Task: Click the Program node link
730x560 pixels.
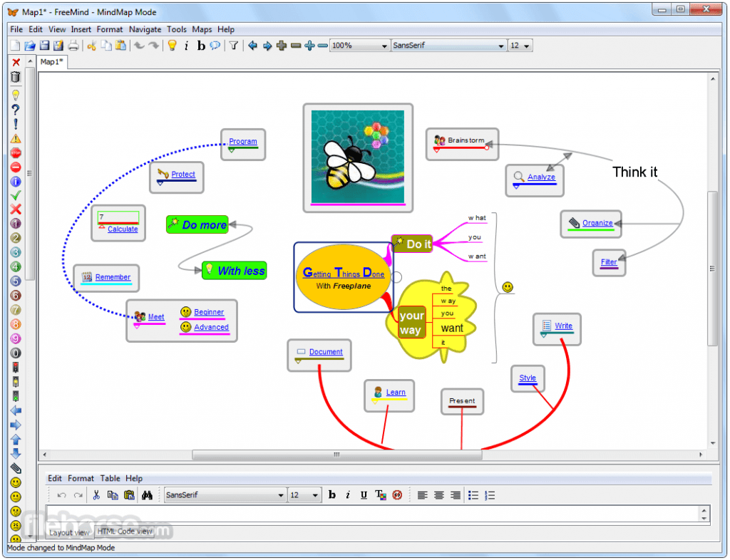Action: pos(242,141)
